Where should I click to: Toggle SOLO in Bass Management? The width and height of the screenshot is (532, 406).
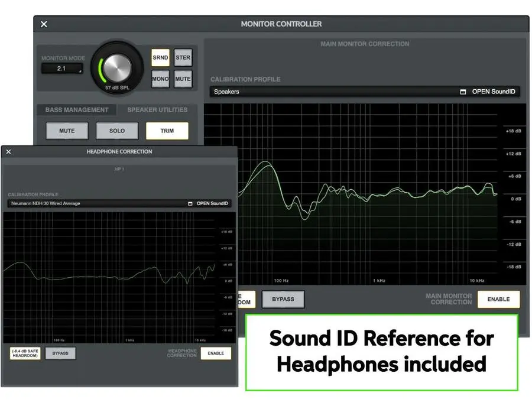[x=117, y=131]
